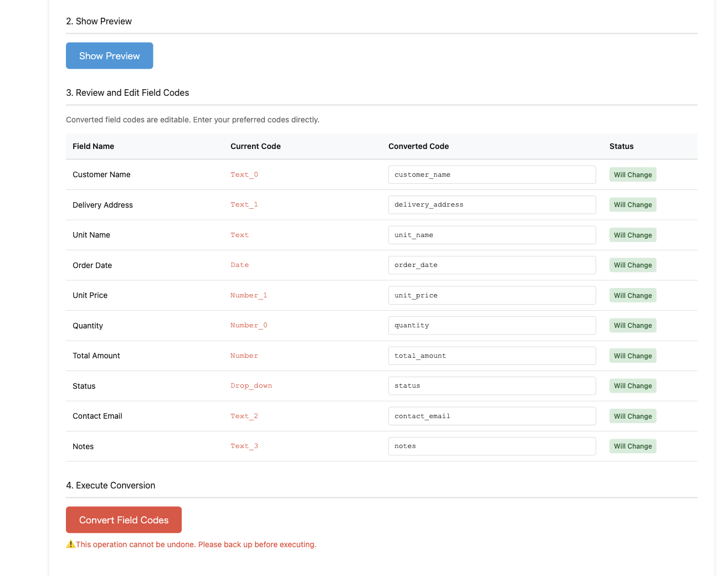This screenshot has height=576, width=728.
Task: Select the Number_1 current code
Action: pos(249,295)
